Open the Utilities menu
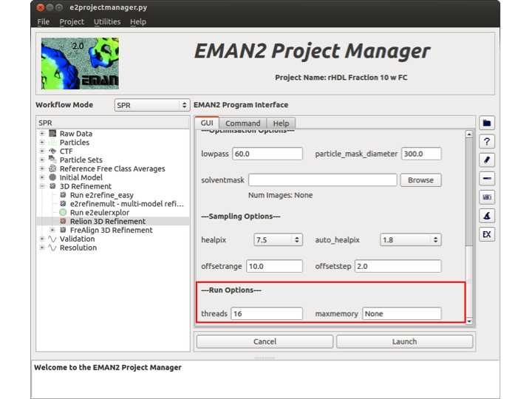 tap(107, 21)
